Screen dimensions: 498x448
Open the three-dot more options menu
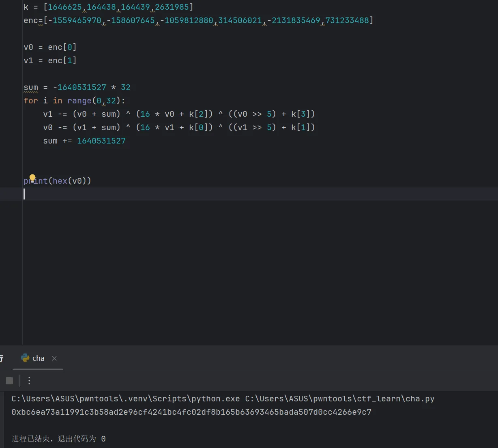click(x=29, y=380)
